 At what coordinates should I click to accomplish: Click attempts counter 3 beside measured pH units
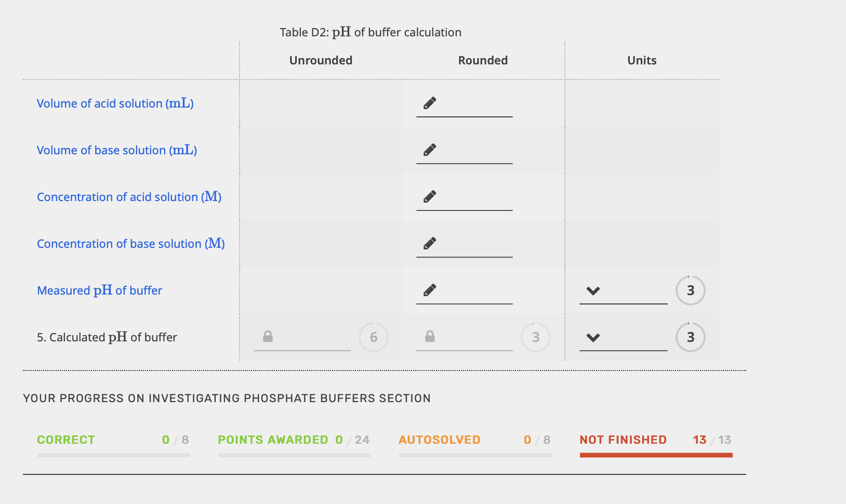(x=690, y=290)
